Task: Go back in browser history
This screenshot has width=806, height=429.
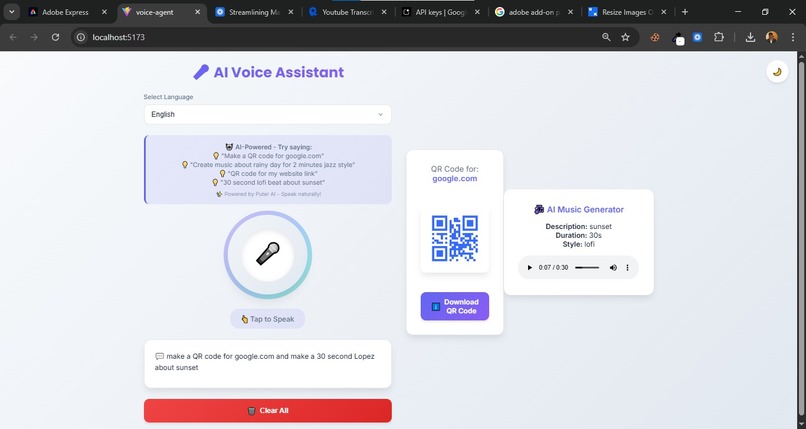Action: (13, 37)
